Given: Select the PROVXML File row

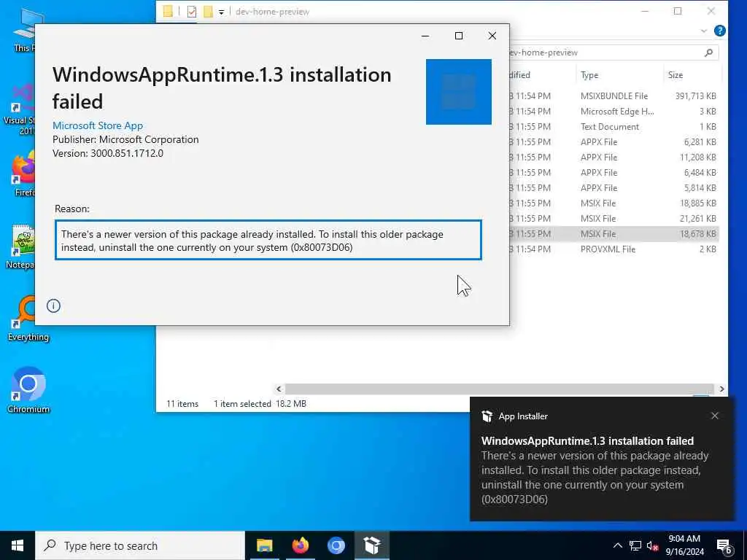Looking at the screenshot, I should pos(614,249).
